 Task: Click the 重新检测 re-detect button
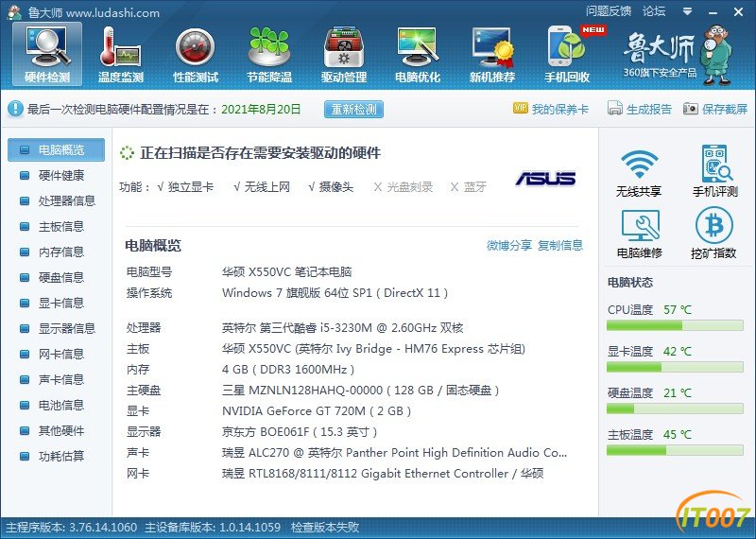(x=353, y=109)
